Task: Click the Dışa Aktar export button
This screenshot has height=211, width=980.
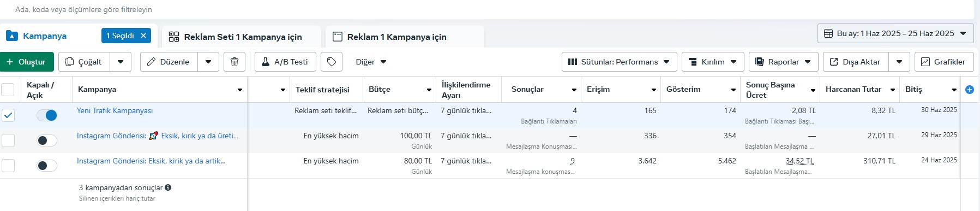Action: pyautogui.click(x=856, y=62)
